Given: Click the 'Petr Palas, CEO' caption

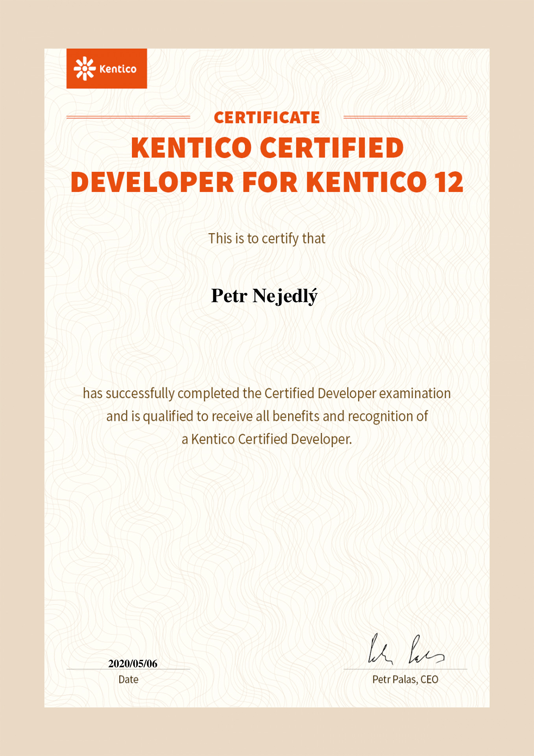Looking at the screenshot, I should pyautogui.click(x=405, y=680).
